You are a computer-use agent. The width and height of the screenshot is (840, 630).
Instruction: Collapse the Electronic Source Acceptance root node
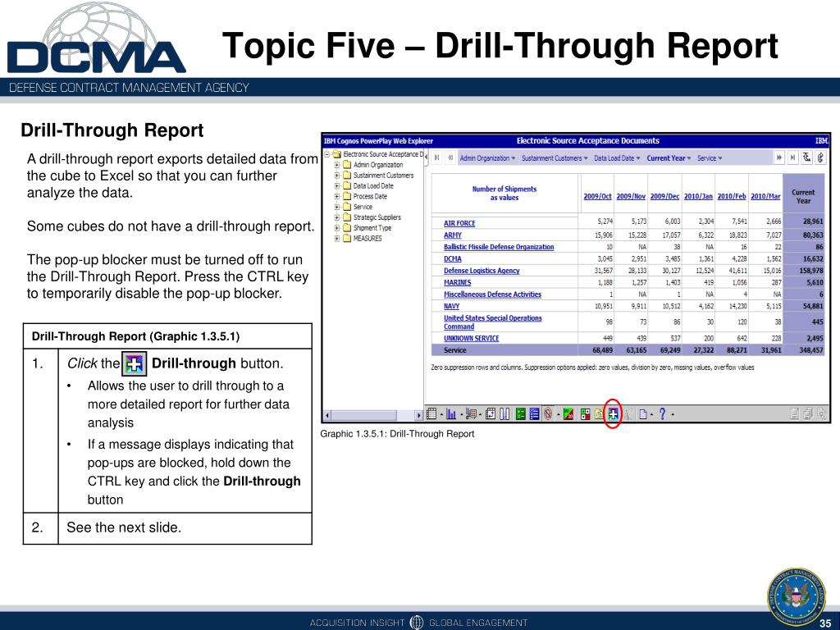coord(326,154)
